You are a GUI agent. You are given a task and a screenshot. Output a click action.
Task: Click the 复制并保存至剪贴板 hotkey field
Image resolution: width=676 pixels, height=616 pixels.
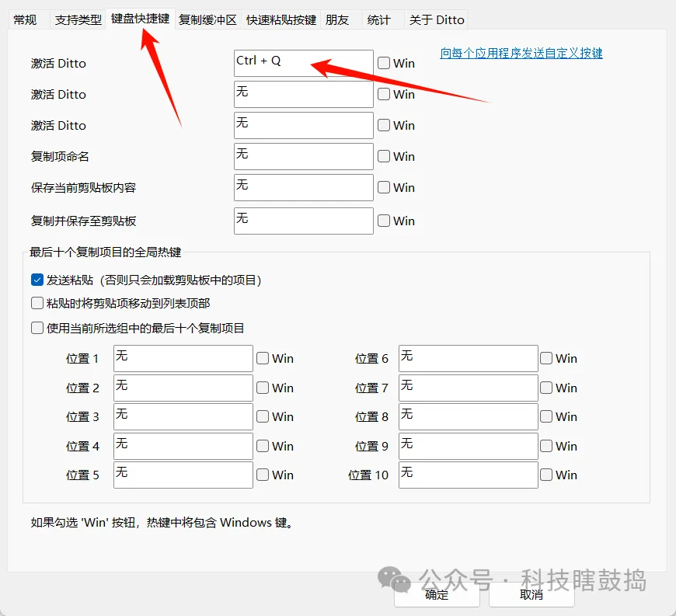click(x=304, y=221)
